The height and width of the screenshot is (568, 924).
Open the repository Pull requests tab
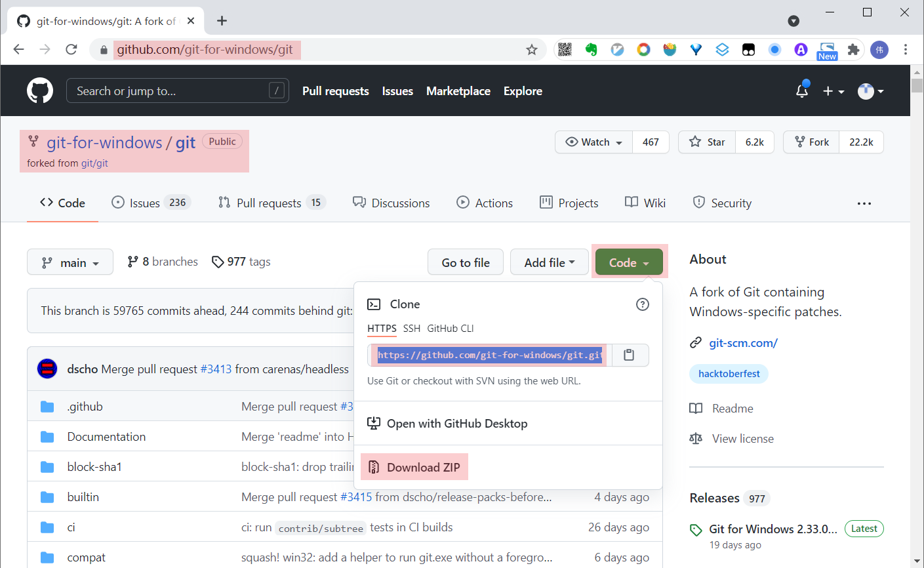[x=271, y=203]
